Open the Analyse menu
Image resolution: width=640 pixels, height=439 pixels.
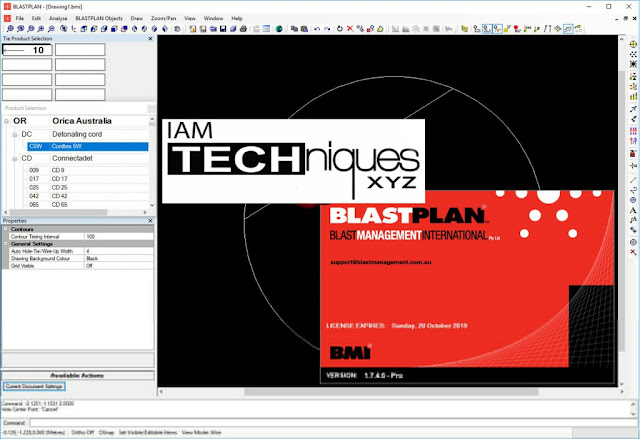pos(58,18)
